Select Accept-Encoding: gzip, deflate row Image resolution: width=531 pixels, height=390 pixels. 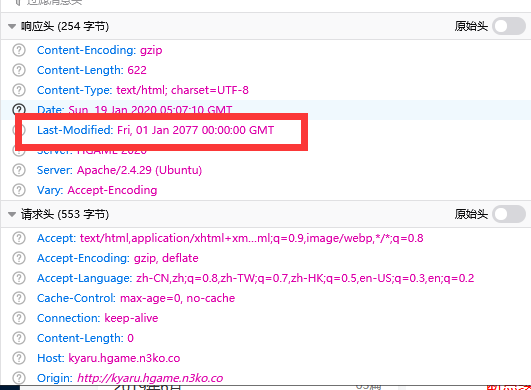tap(266, 258)
